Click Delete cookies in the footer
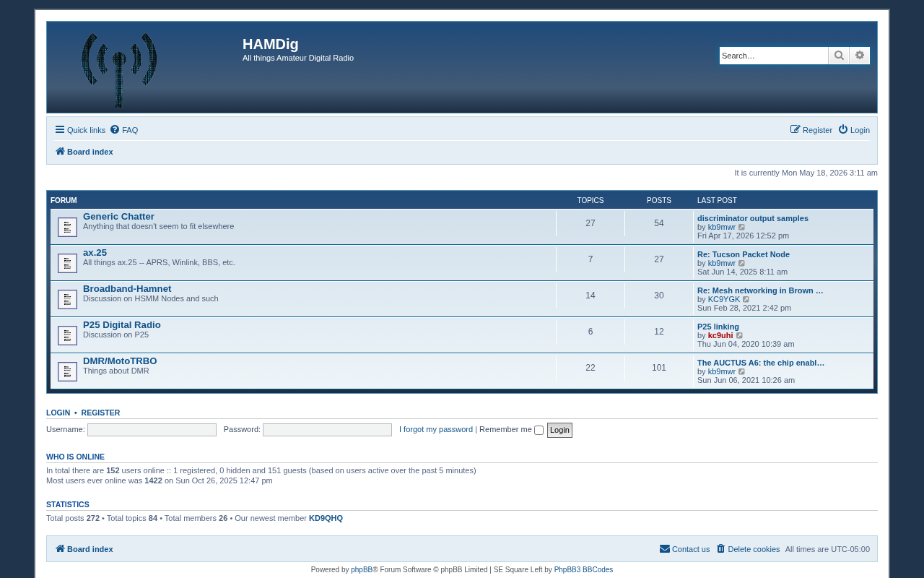This screenshot has height=578, width=924. (x=748, y=549)
